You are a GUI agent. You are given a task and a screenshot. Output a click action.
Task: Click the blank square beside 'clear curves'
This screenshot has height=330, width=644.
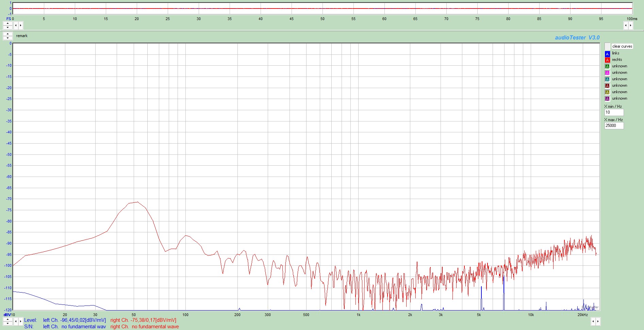pos(608,46)
